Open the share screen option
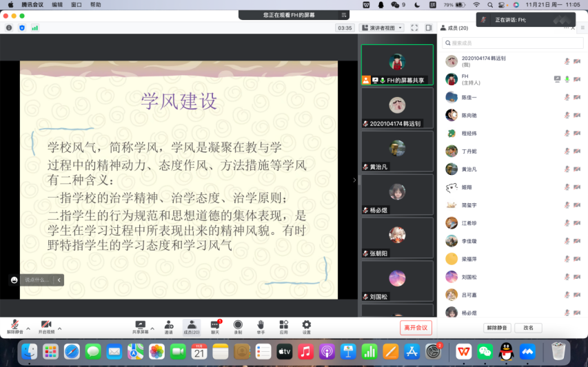The width and height of the screenshot is (588, 367). click(x=140, y=325)
